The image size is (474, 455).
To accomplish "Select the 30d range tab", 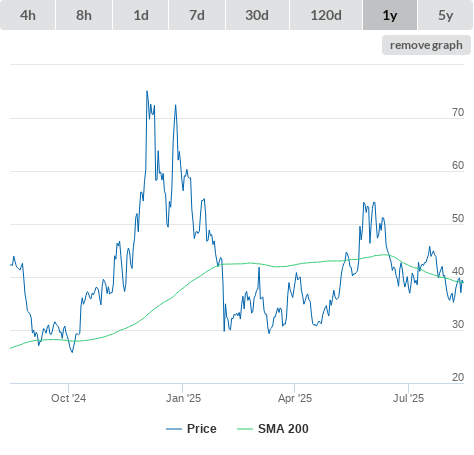I will (257, 15).
